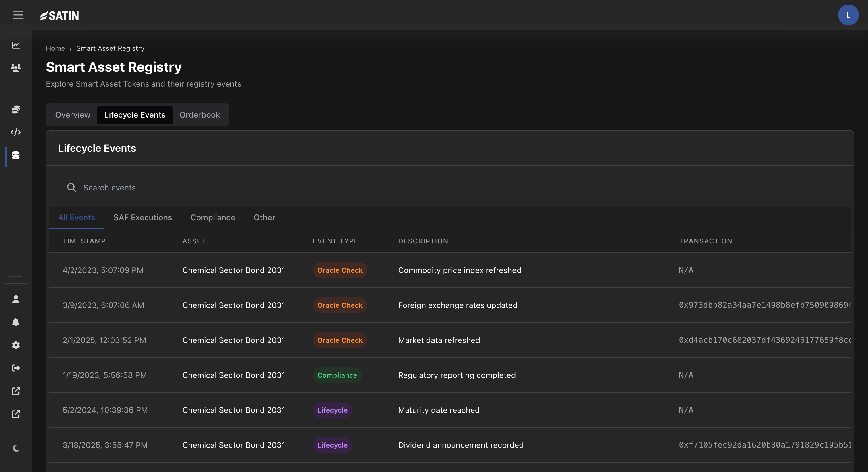
Task: Open the code brackets sidebar icon
Action: pos(16,132)
